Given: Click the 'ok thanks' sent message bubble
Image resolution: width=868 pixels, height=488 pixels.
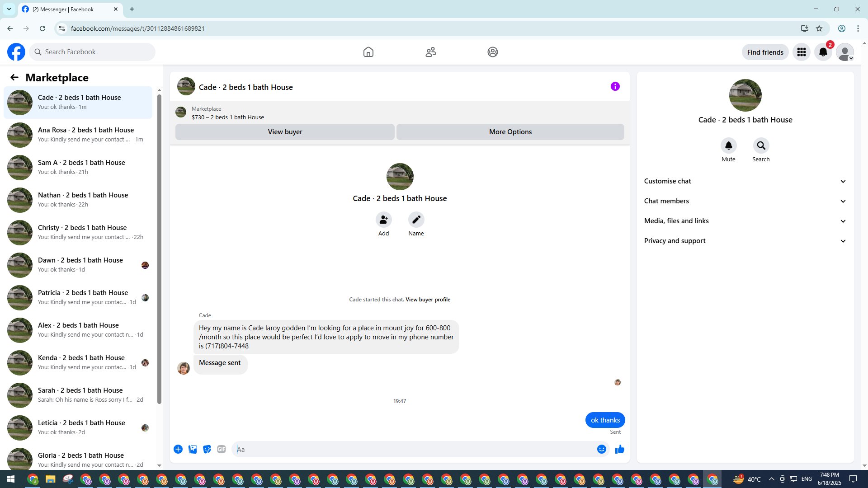Looking at the screenshot, I should (x=605, y=420).
